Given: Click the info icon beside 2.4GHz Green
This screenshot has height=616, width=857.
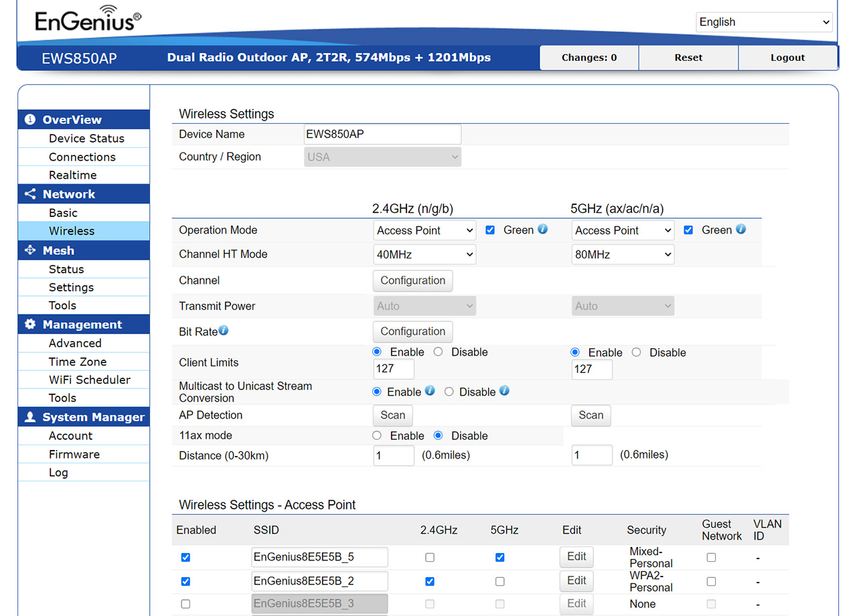Looking at the screenshot, I should pos(542,229).
